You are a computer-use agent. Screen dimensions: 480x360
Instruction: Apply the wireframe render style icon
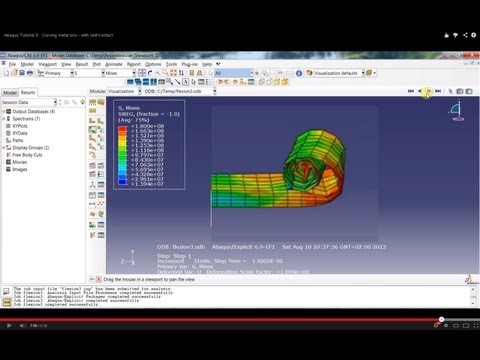pos(261,82)
